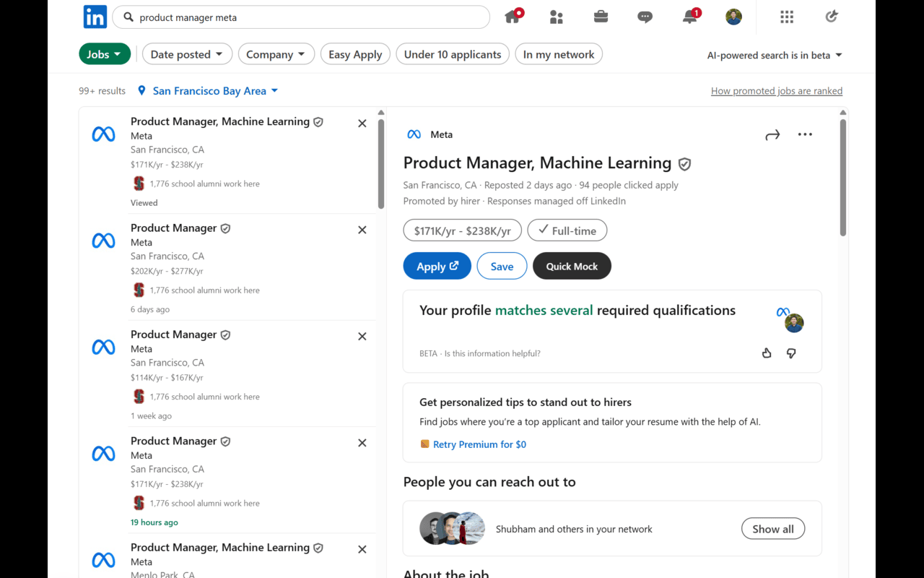Dismiss the Menlo Park Machine Learning job
Image resolution: width=924 pixels, height=578 pixels.
pos(362,549)
